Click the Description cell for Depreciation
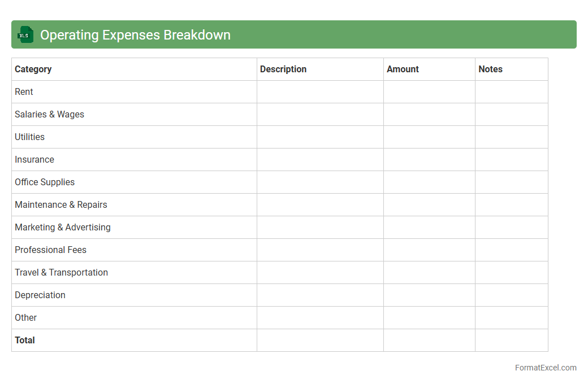This screenshot has height=384, width=588. [320, 295]
